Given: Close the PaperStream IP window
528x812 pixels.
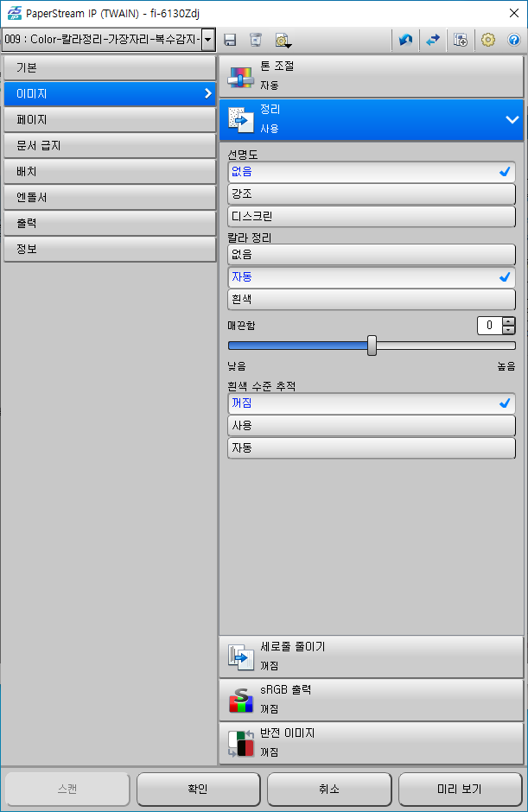Looking at the screenshot, I should [x=513, y=13].
